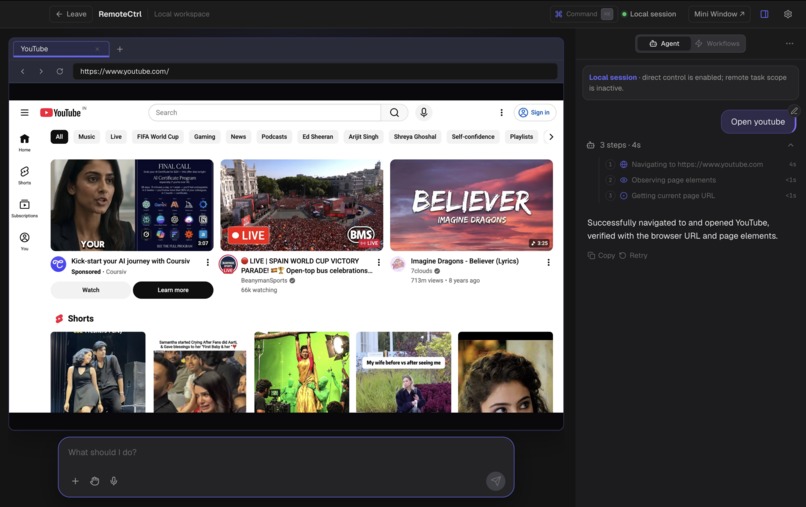This screenshot has width=806, height=507.
Task: Select the Ed Sheeran chip
Action: point(318,137)
